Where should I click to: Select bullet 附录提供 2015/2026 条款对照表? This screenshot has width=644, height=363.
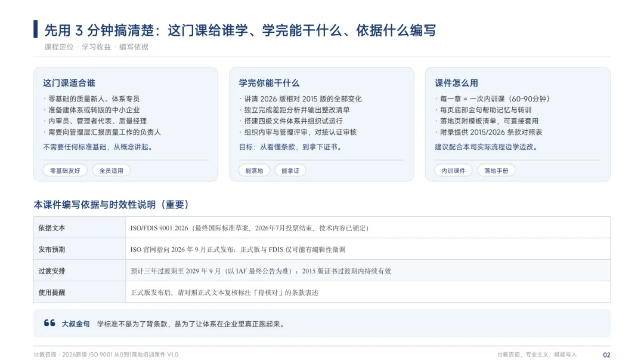(x=489, y=133)
